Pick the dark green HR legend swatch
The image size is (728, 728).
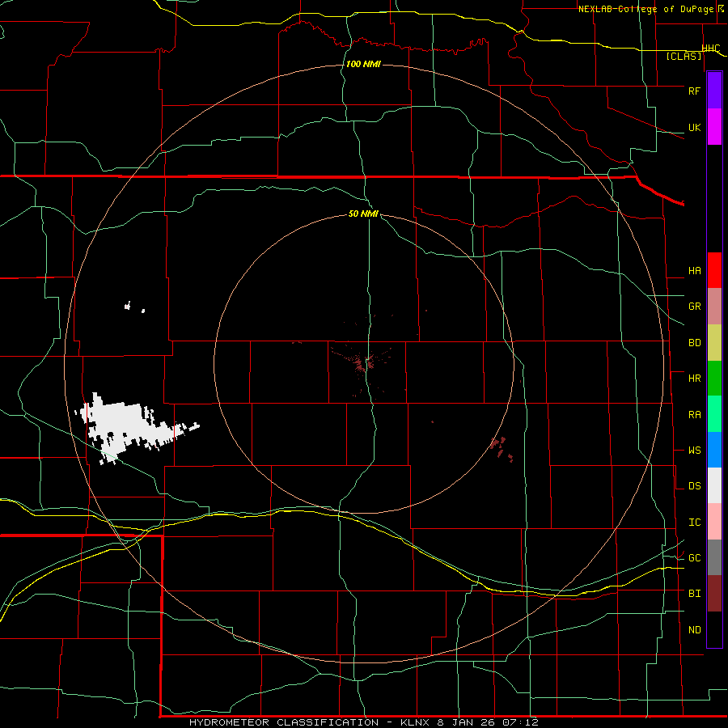click(x=714, y=379)
